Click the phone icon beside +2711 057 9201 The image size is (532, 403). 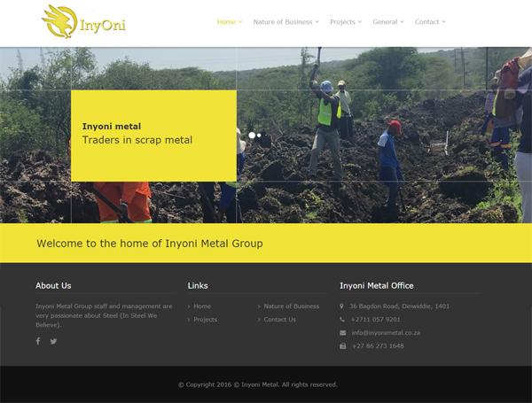[342, 320]
